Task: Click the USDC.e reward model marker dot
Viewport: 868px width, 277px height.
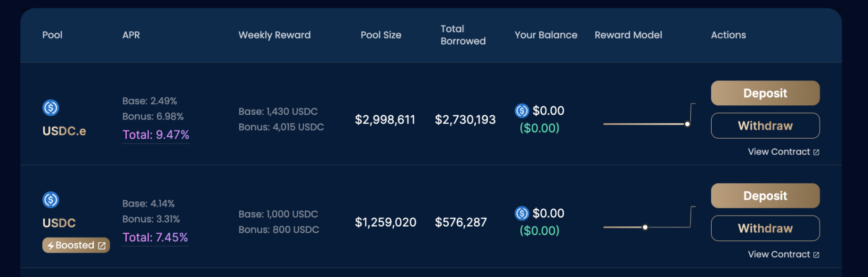Action: pos(688,124)
